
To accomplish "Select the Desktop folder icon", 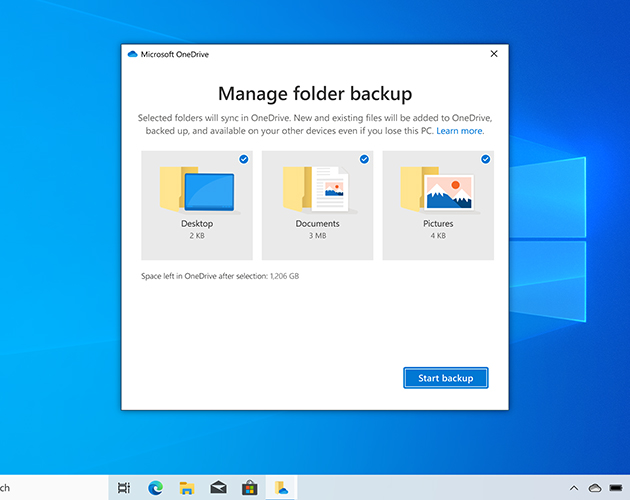I will tap(198, 189).
